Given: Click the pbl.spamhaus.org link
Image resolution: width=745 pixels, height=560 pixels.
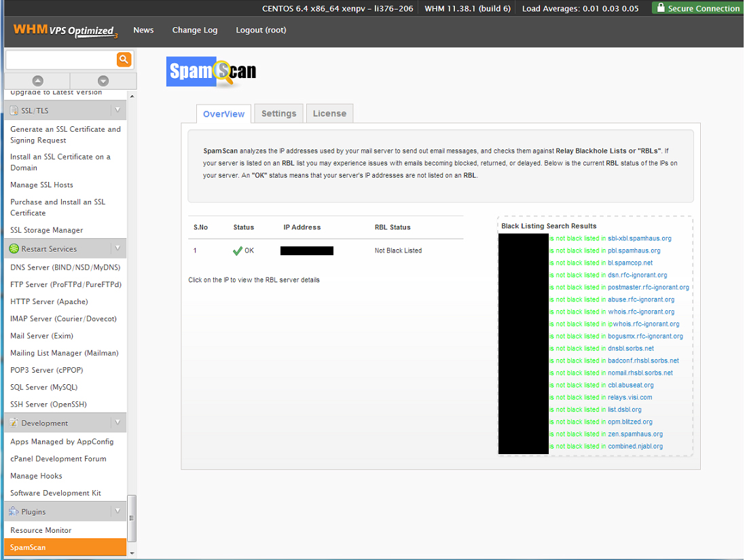Looking at the screenshot, I should (634, 250).
